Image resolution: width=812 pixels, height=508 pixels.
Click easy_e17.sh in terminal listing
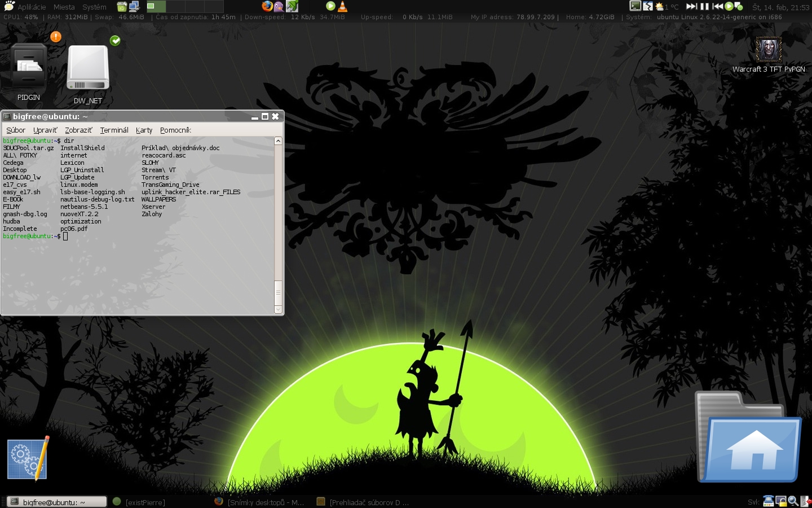[21, 192]
